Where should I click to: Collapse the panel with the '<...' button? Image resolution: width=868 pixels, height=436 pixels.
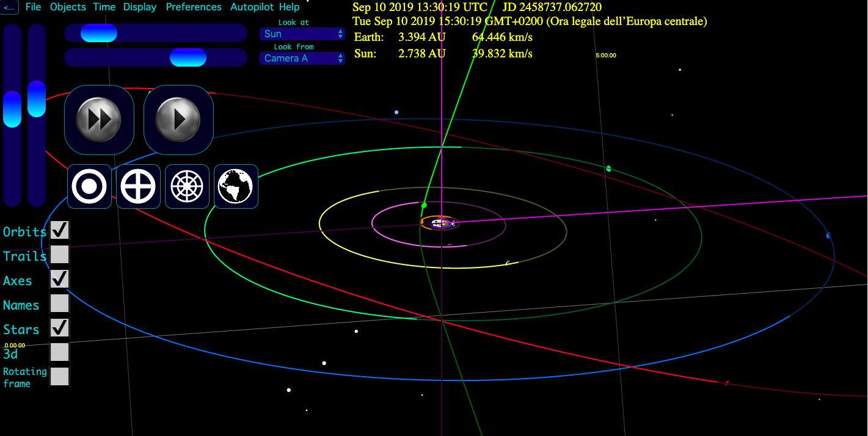(x=10, y=7)
